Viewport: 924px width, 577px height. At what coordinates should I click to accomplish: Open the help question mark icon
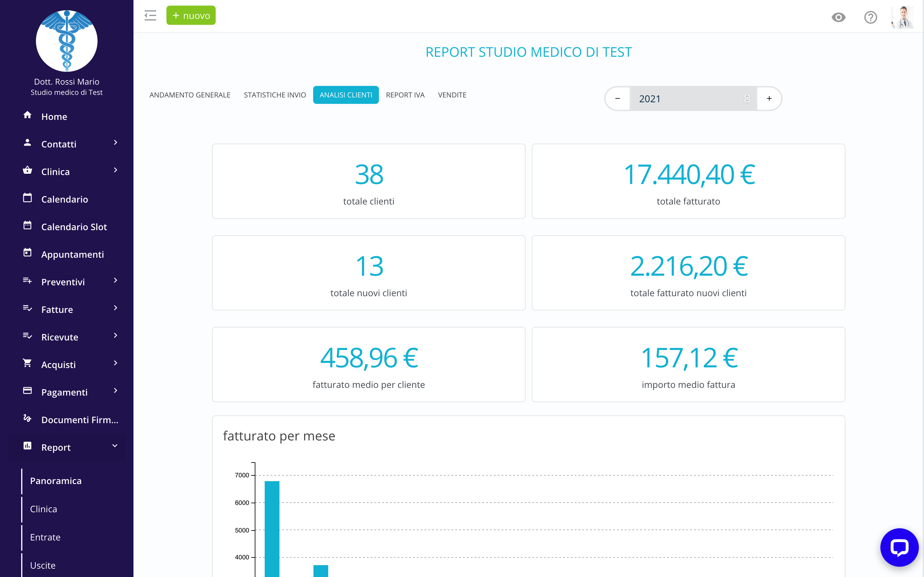(x=870, y=17)
